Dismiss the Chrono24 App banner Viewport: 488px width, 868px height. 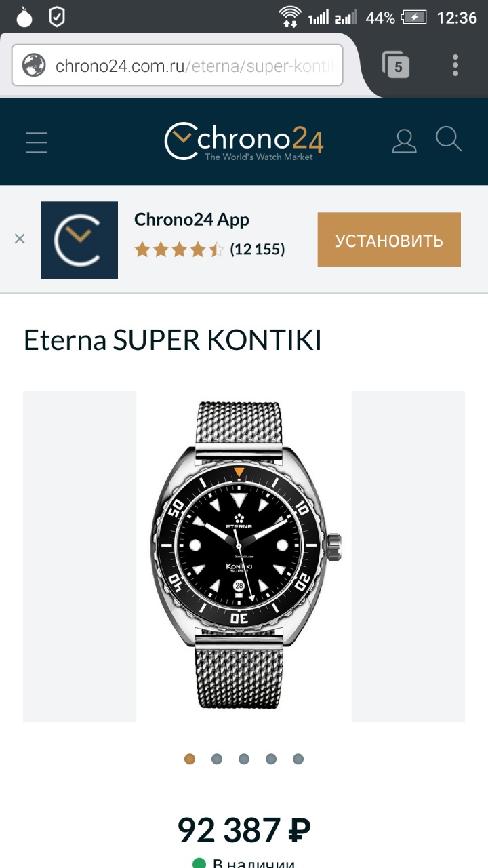tap(20, 239)
